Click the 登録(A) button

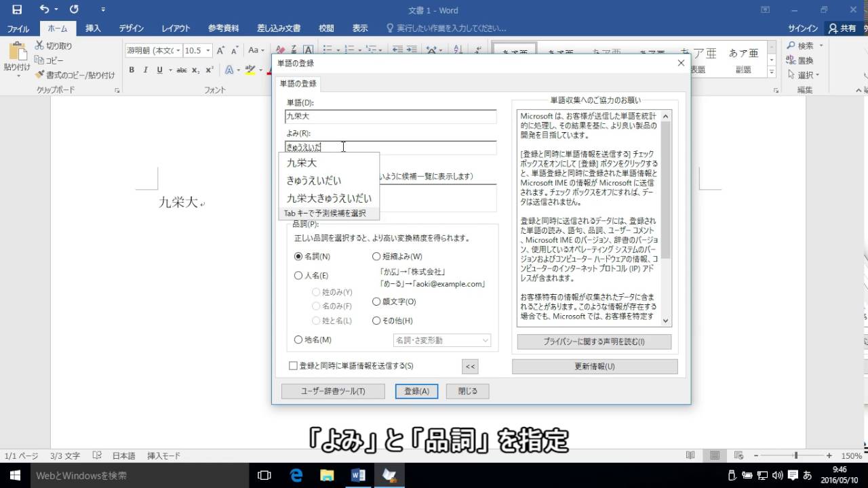[x=416, y=391]
